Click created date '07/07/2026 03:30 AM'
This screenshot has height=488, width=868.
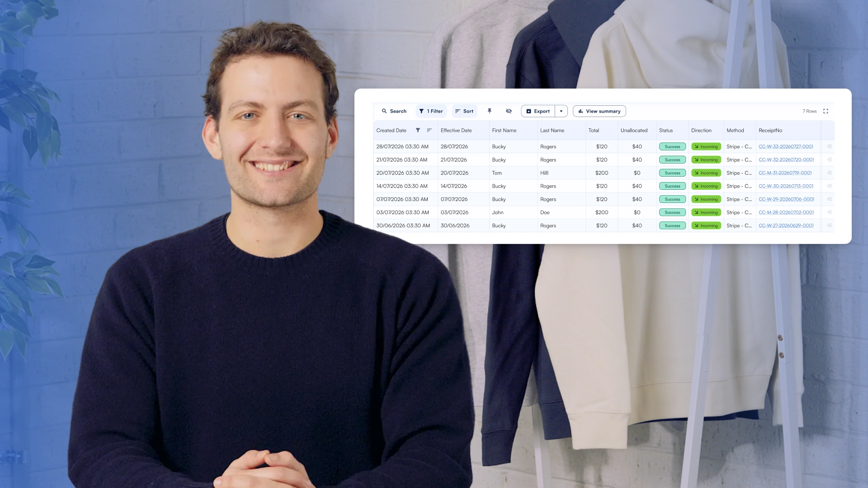[402, 199]
